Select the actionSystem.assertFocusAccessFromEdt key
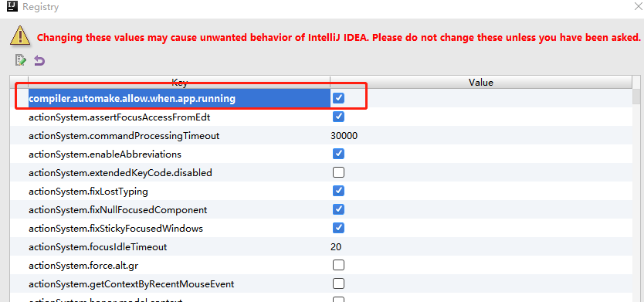 tap(119, 117)
